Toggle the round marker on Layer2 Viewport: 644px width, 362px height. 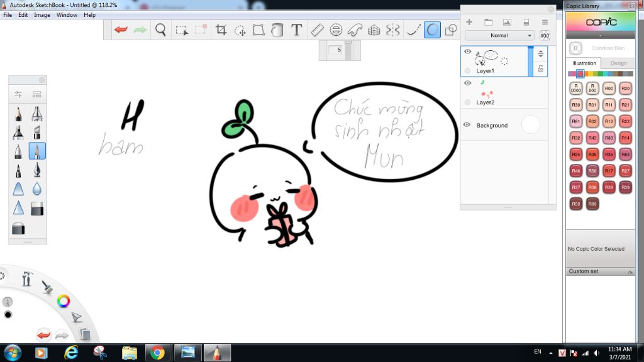point(467,102)
